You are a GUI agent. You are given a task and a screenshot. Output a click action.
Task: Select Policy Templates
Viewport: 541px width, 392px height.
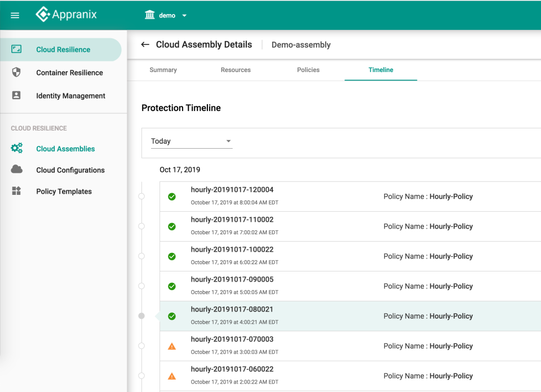[x=64, y=191]
